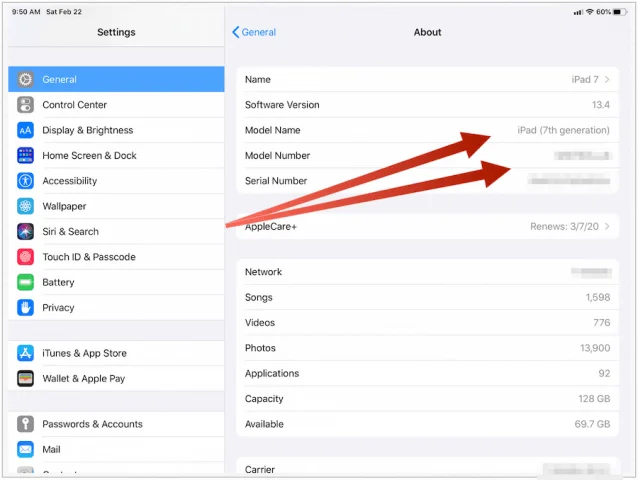
Task: Open Control Center settings
Action: (x=116, y=105)
